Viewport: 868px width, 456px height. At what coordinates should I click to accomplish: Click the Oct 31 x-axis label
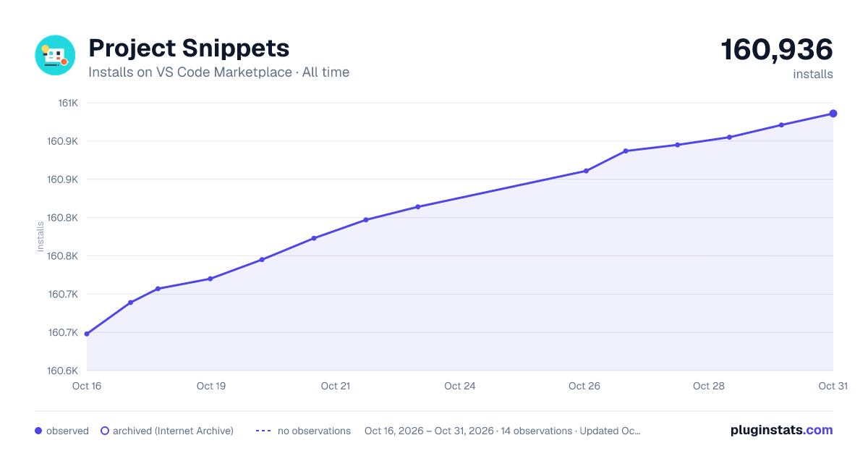click(x=833, y=386)
